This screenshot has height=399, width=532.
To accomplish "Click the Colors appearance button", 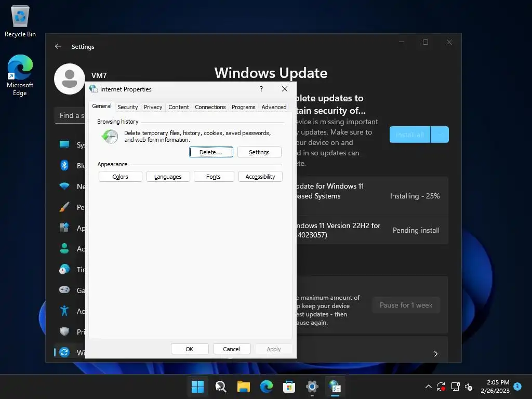I will pos(120,177).
